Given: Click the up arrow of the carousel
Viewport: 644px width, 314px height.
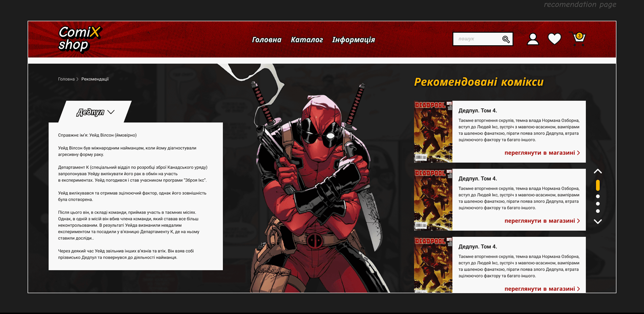Looking at the screenshot, I should [598, 171].
